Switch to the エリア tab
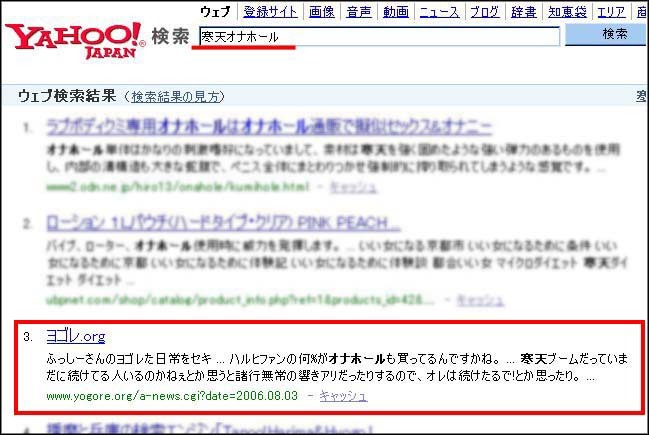The width and height of the screenshot is (649, 435). (x=611, y=12)
